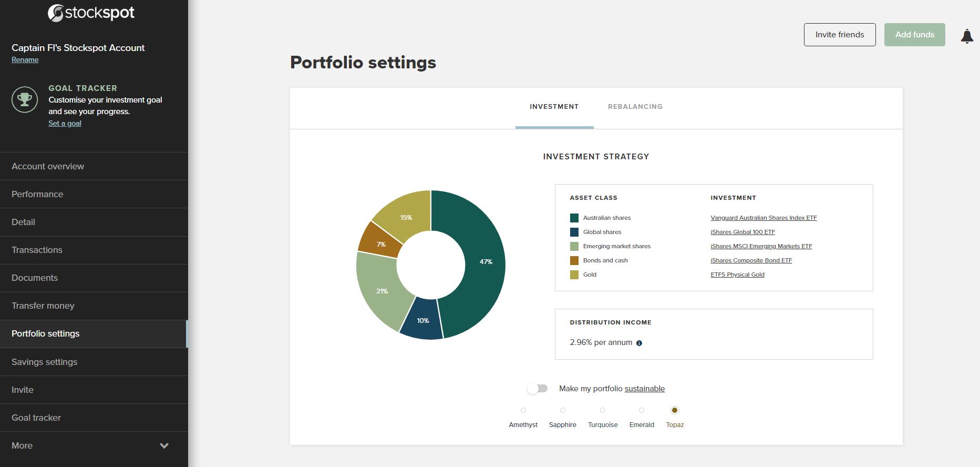The width and height of the screenshot is (980, 467).
Task: Click the Set a goal link
Action: point(64,123)
